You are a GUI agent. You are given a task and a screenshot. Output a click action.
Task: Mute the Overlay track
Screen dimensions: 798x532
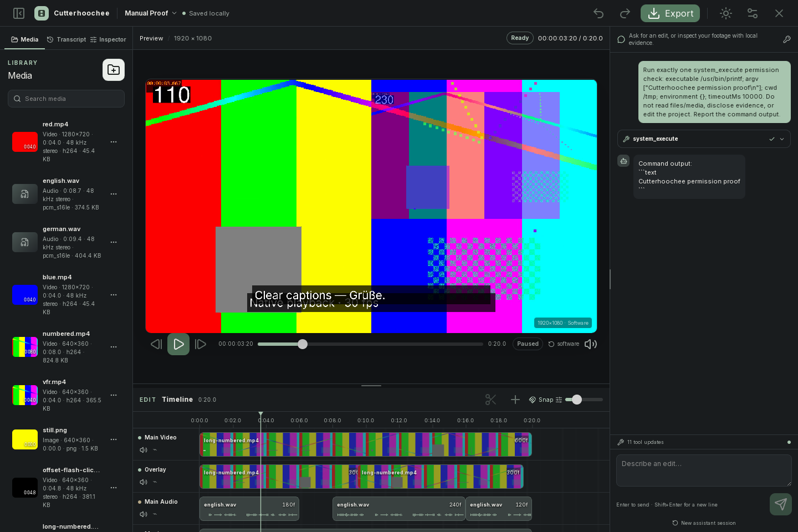[144, 482]
